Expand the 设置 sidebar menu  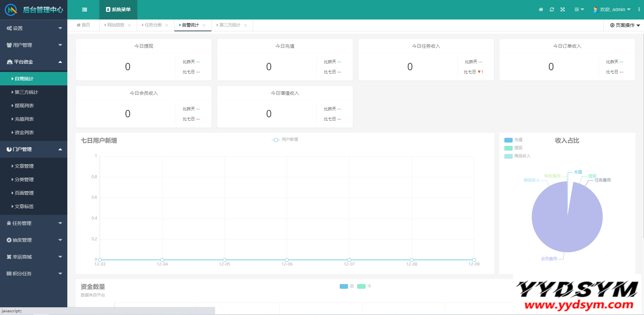[34, 28]
